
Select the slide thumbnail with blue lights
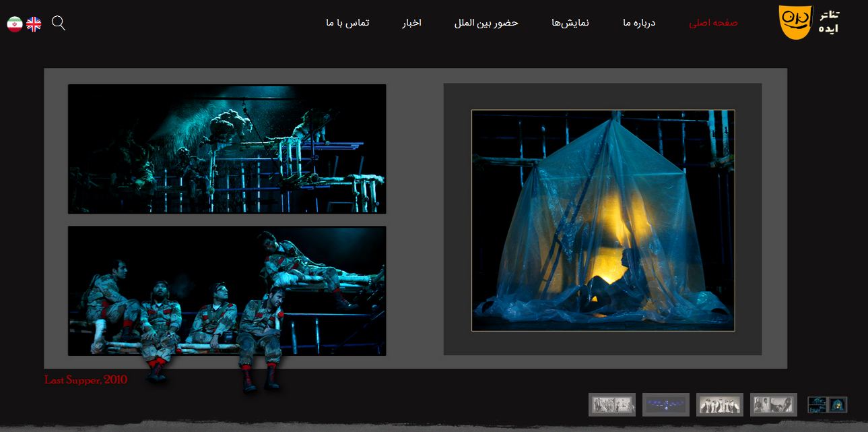(x=666, y=404)
